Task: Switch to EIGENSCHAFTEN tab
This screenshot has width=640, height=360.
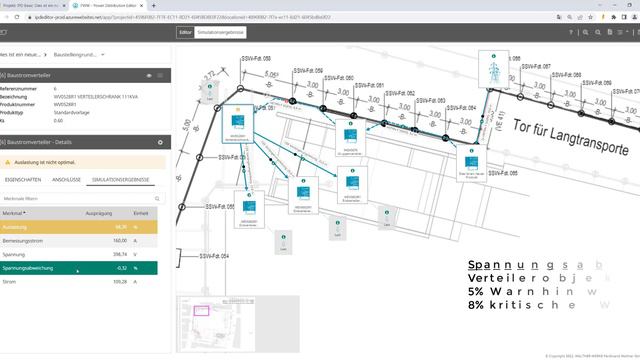Action: tap(23, 180)
